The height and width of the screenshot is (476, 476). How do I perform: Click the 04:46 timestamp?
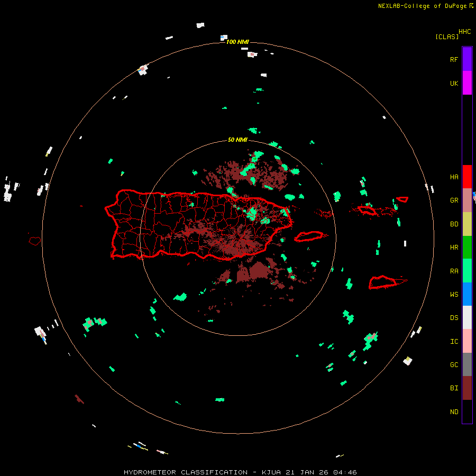[x=345, y=472]
